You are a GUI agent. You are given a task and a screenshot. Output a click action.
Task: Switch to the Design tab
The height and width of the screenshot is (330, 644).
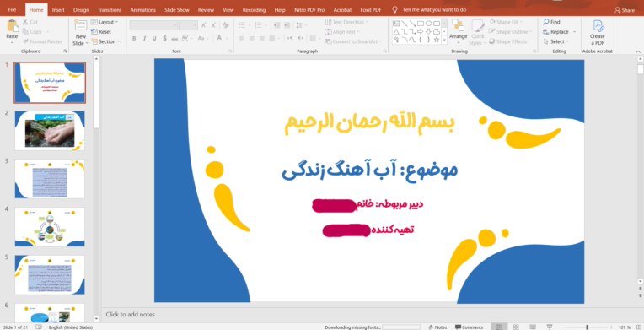(x=81, y=10)
